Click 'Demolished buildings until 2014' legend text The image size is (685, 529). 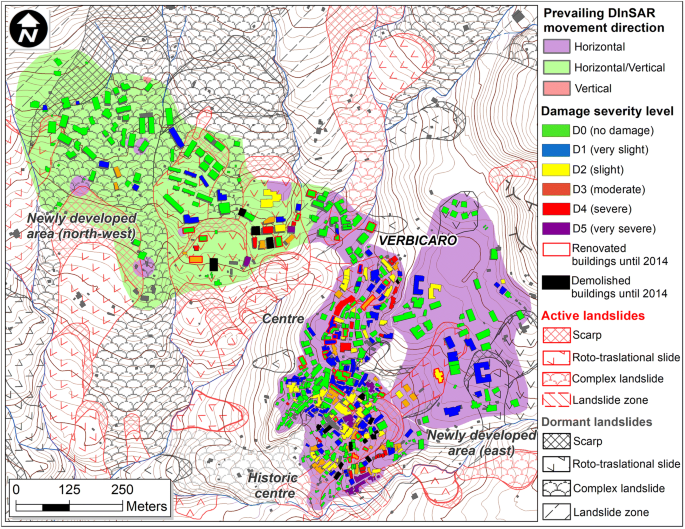coord(619,287)
